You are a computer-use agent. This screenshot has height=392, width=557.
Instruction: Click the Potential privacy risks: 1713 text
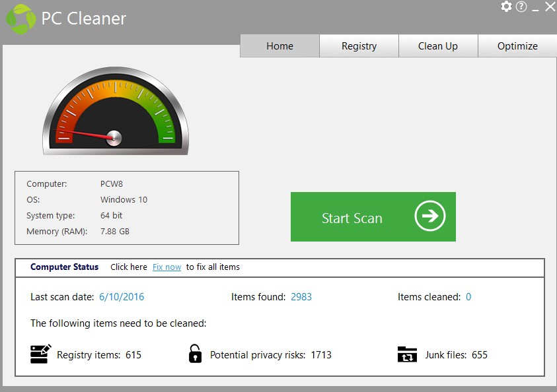tap(270, 355)
